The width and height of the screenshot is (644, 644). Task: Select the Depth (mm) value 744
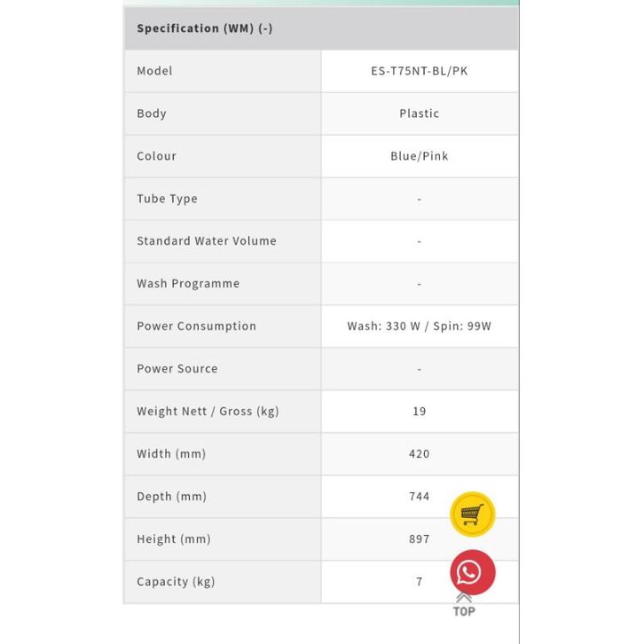tap(419, 497)
